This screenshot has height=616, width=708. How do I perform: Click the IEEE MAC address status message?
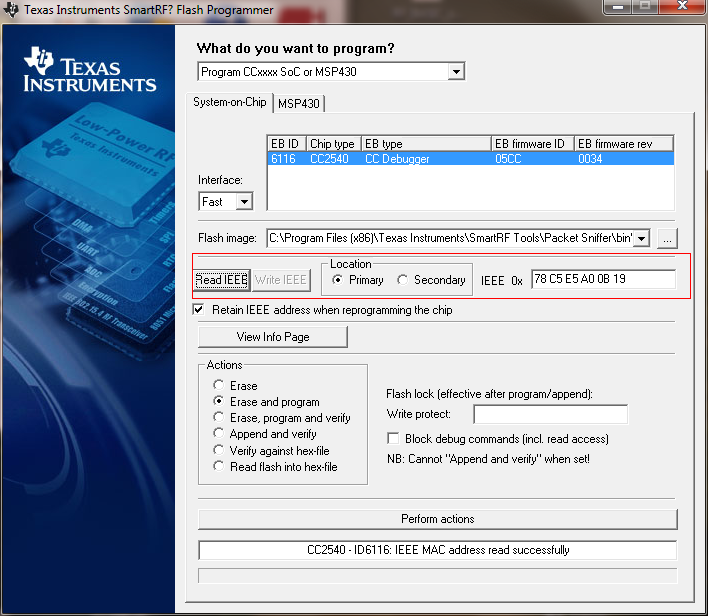438,550
